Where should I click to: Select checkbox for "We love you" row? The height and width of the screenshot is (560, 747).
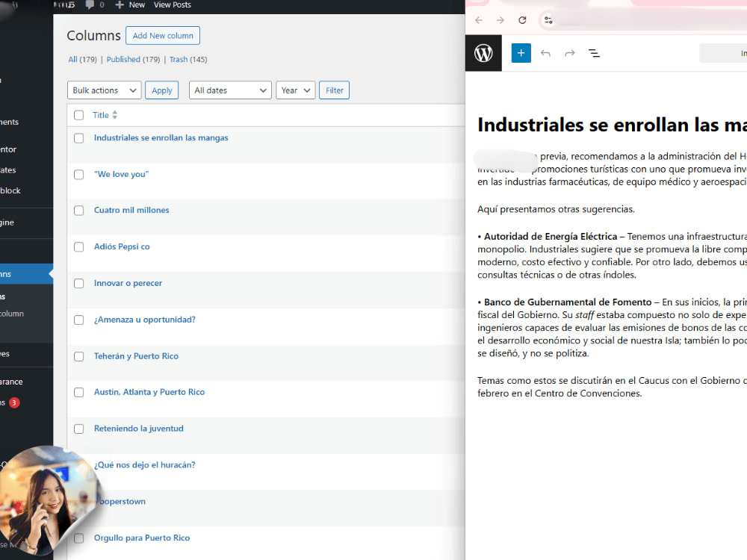[x=79, y=175]
